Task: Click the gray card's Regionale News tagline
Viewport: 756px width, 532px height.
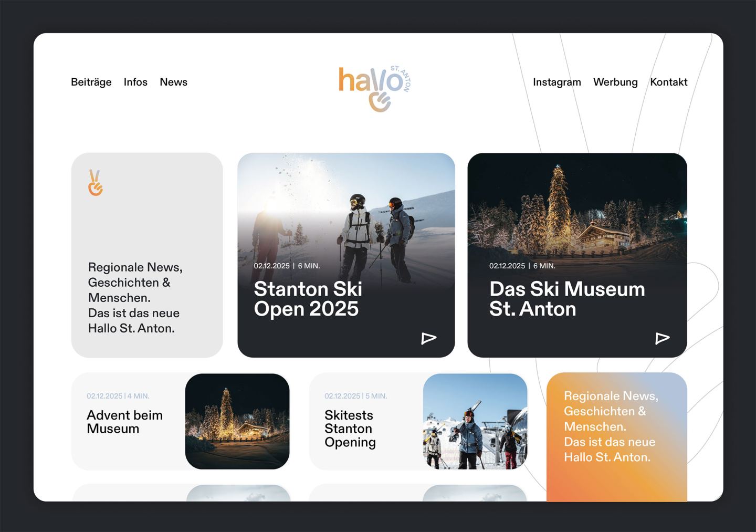Action: (135, 298)
